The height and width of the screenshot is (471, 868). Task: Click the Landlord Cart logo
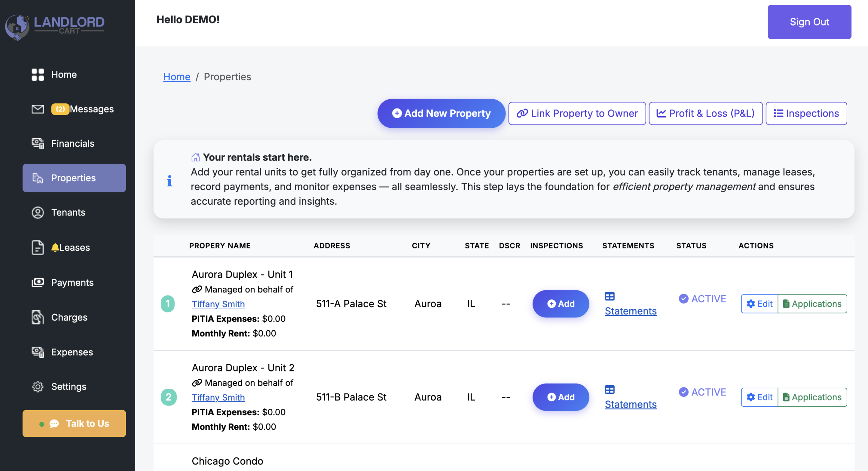tap(55, 26)
